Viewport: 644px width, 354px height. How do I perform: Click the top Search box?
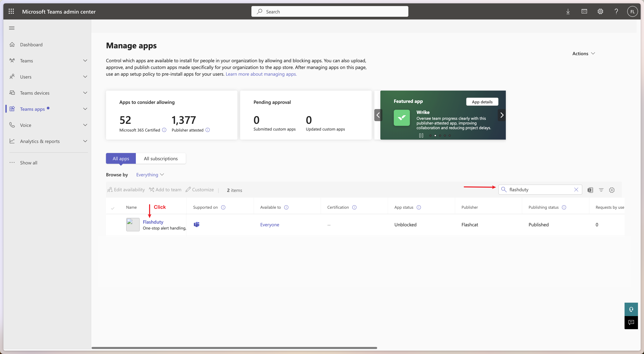click(330, 12)
